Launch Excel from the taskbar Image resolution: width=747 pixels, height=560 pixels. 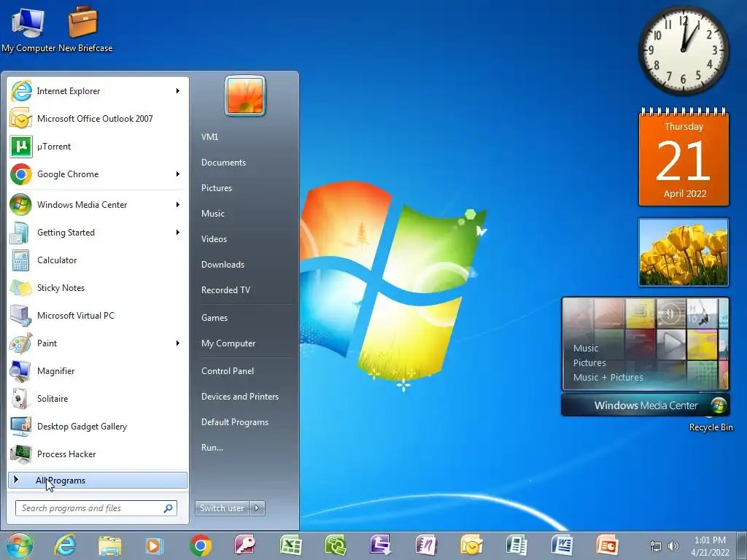click(290, 545)
